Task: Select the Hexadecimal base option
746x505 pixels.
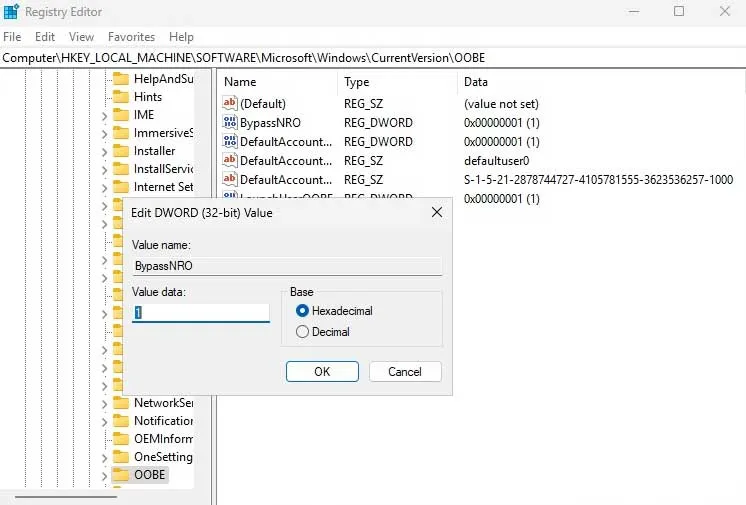Action: (x=334, y=311)
